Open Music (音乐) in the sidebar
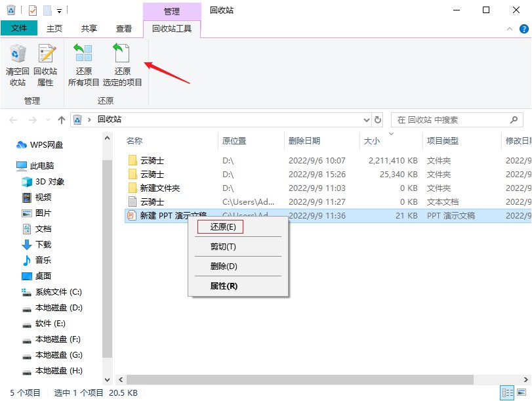Screen dimensions: 532x401 click(37, 260)
